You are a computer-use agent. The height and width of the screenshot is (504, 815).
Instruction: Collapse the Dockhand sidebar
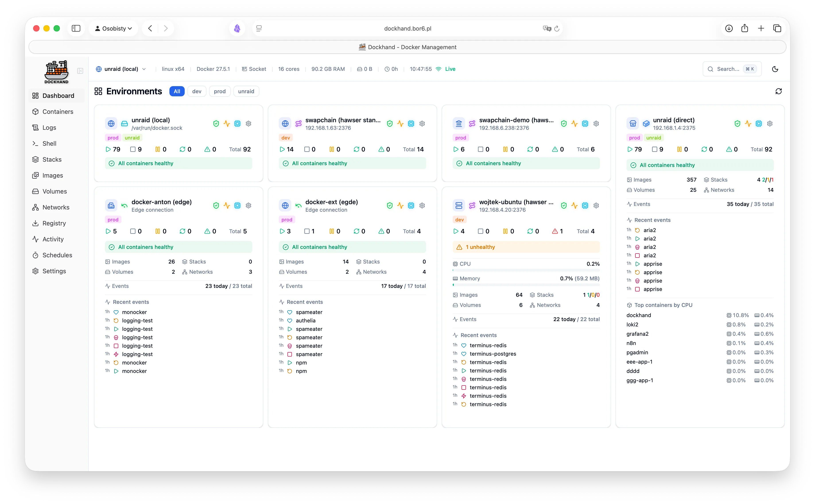coord(80,71)
